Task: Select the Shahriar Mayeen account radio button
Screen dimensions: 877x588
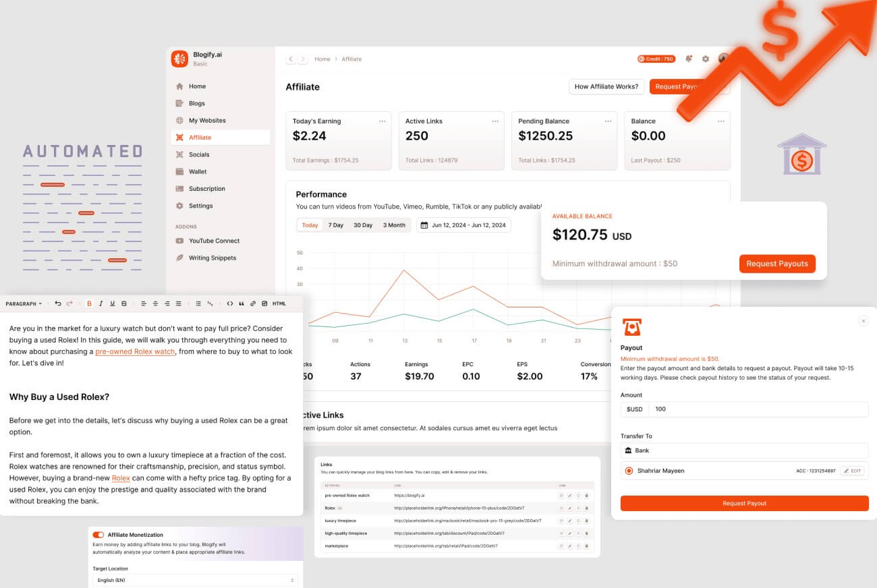Action: point(629,471)
